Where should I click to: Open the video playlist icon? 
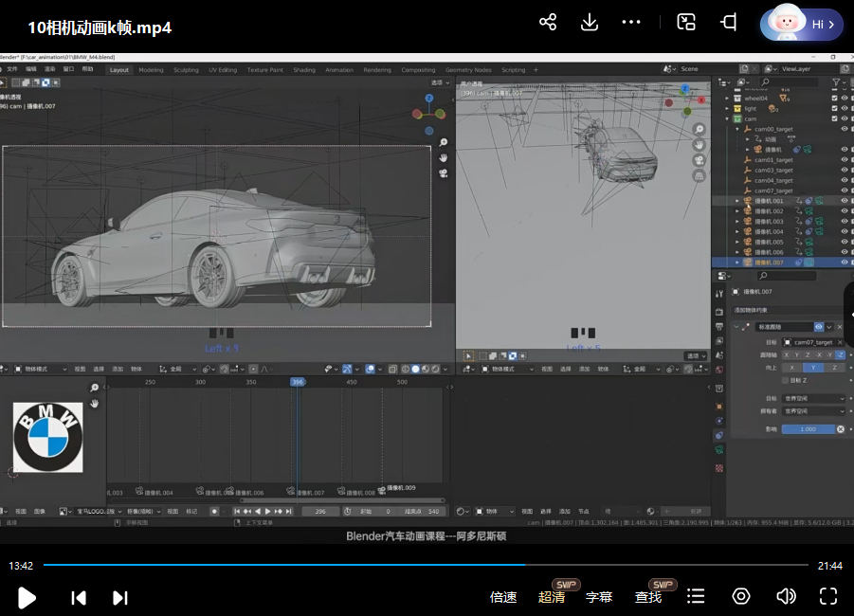point(696,596)
